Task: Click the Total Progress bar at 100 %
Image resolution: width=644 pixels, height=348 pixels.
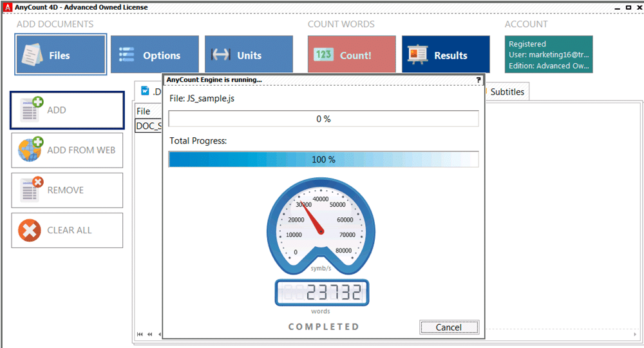Action: point(324,159)
